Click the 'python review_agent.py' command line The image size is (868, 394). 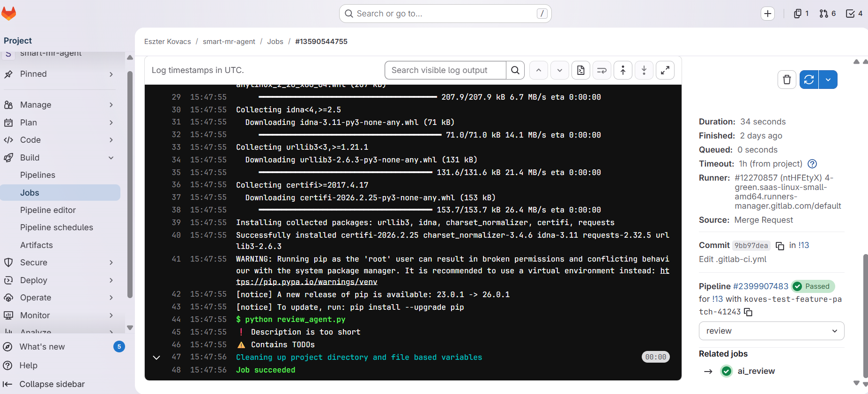(x=290, y=320)
